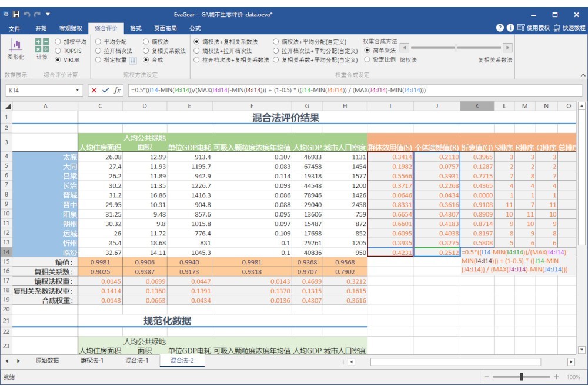The width and height of the screenshot is (588, 392).
Task: Open the 快速教程 quick tutorial link
Action: (x=569, y=28)
